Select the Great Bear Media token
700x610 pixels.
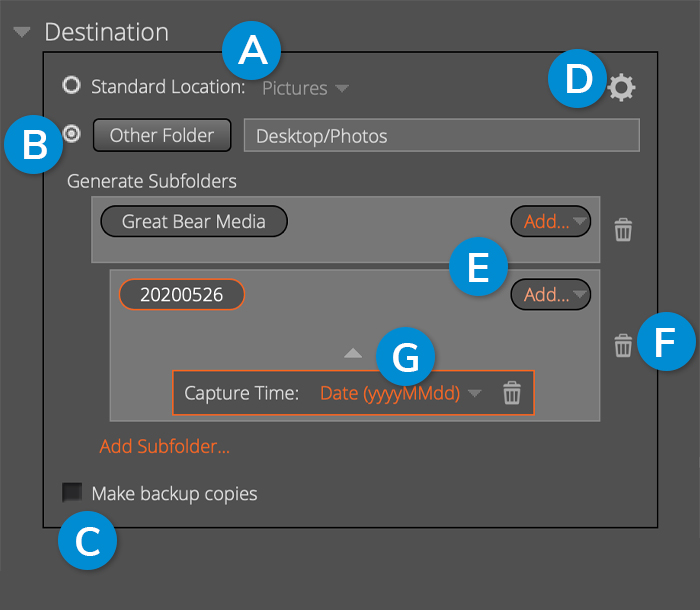[x=194, y=221]
